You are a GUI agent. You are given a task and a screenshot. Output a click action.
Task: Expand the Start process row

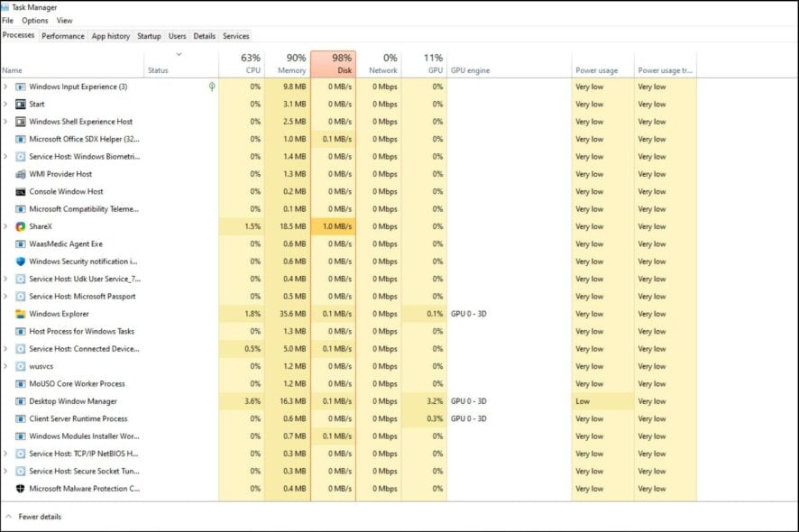click(5, 105)
